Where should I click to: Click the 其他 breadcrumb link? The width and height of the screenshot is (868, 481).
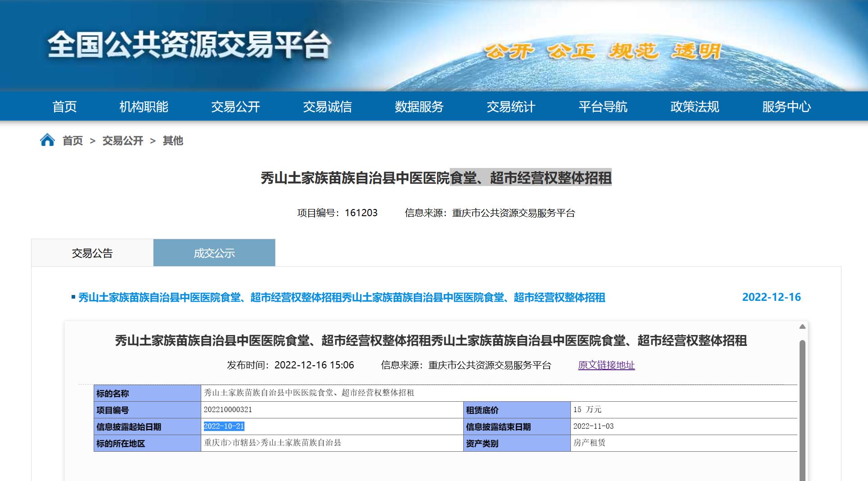click(x=173, y=141)
